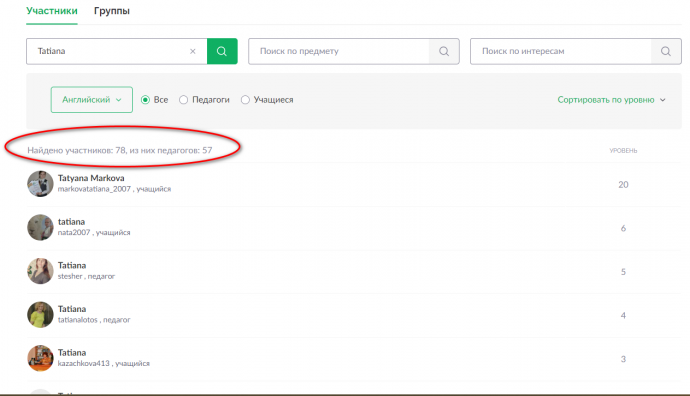This screenshot has width=690, height=396.
Task: Focus the name search field containing Tatiana
Action: tap(117, 51)
